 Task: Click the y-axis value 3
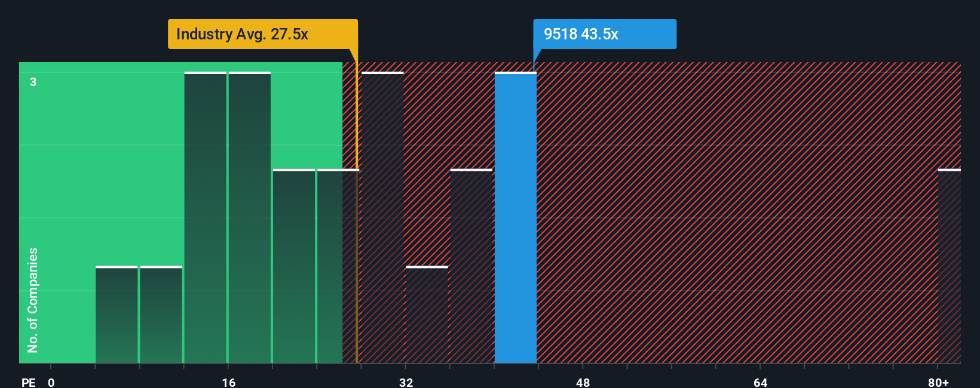(33, 82)
